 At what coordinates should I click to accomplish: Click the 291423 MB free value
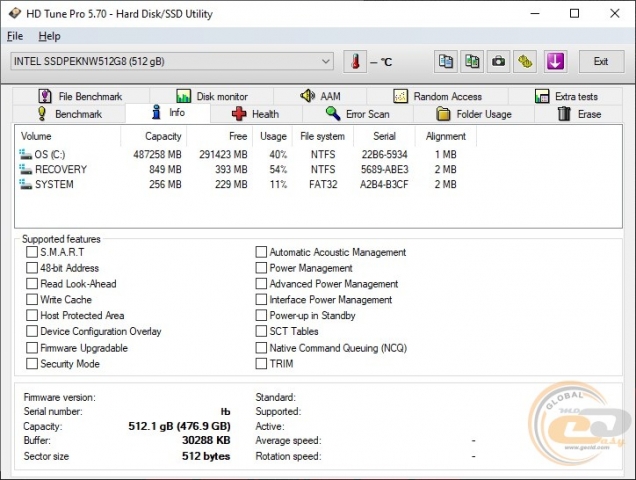tap(223, 155)
